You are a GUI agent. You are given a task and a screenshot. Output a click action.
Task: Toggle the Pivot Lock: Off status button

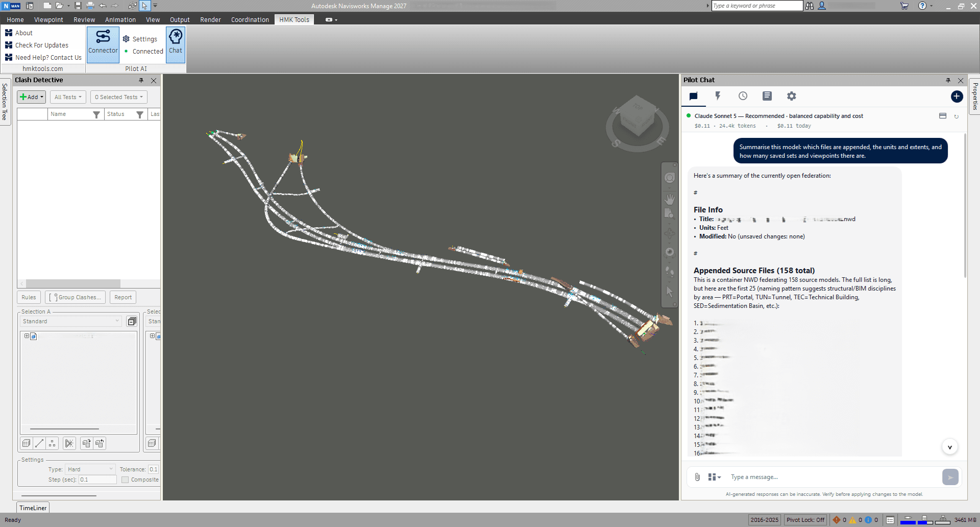[805, 520]
